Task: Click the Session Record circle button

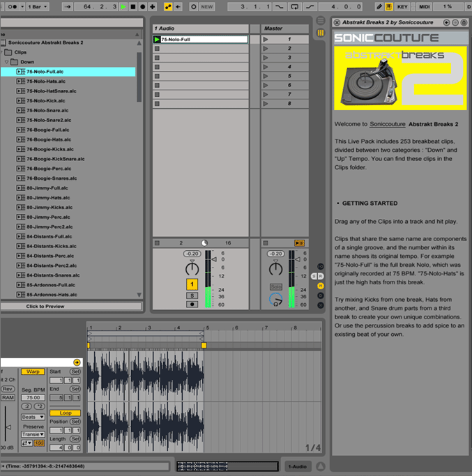Action: tap(194, 7)
